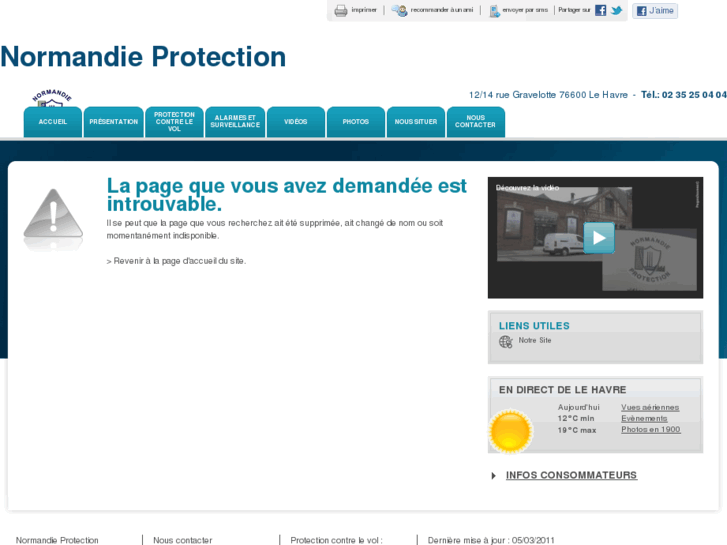Click the recommend-to-a-friend icon
Screen dimensions: 727x545
tap(399, 10)
